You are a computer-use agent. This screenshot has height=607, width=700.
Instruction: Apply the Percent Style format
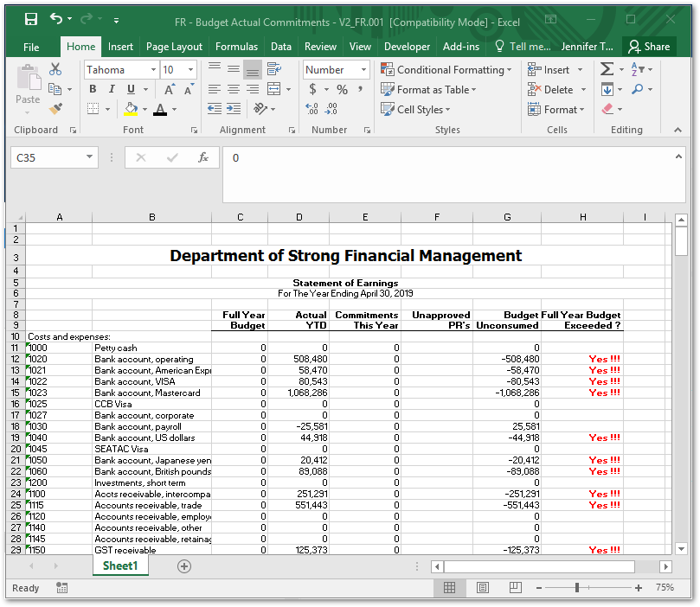[342, 89]
